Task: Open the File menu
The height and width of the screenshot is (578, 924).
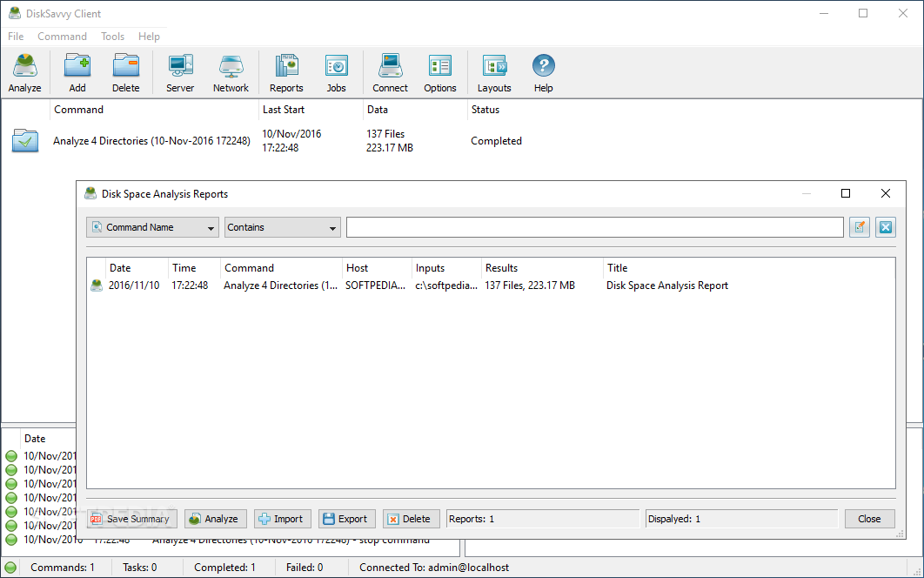Action: (x=16, y=37)
